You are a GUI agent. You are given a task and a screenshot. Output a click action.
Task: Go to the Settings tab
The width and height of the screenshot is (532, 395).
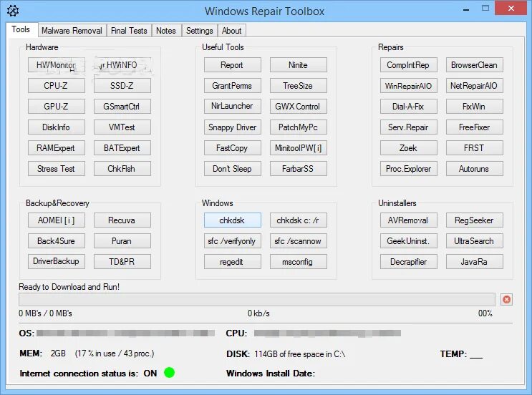pos(200,31)
